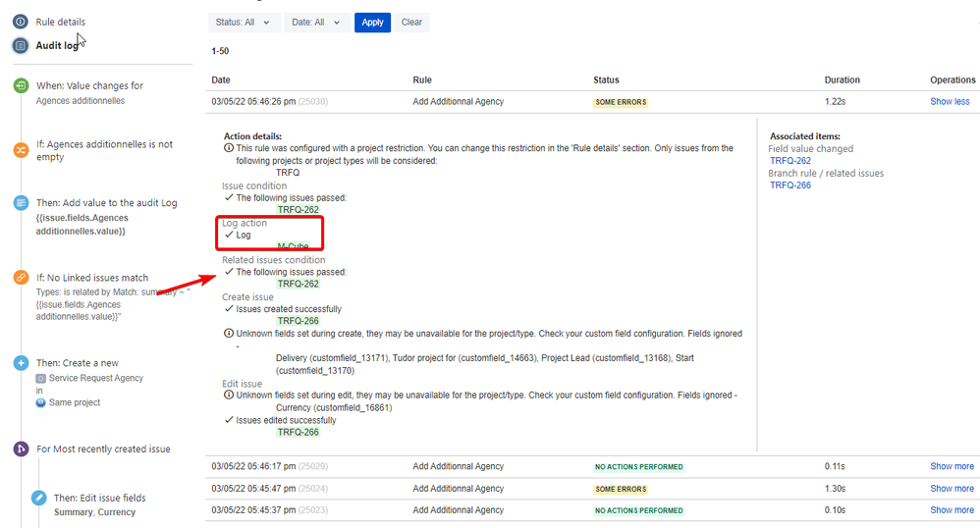Click the 1.30s duration value
This screenshot has height=528, width=980.
(835, 489)
